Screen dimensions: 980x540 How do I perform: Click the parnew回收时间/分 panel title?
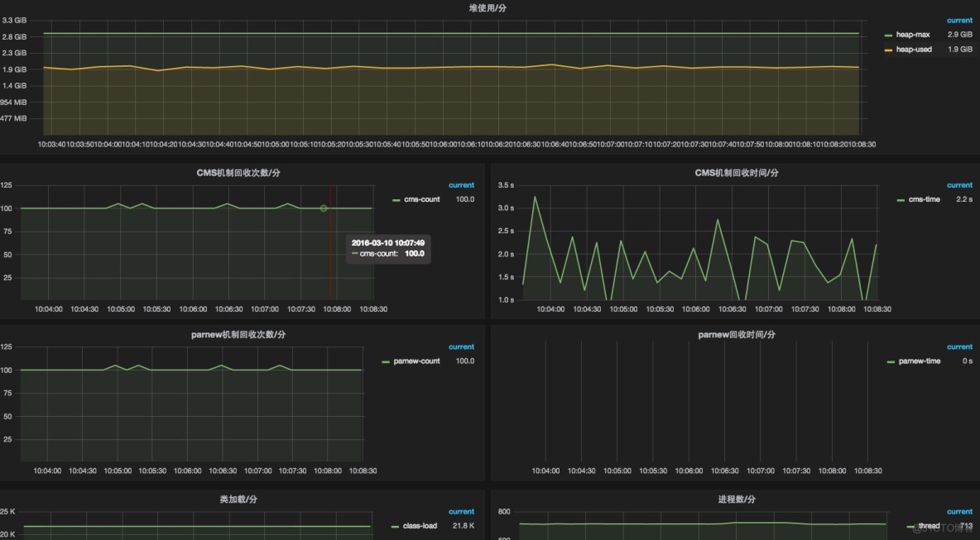[736, 335]
